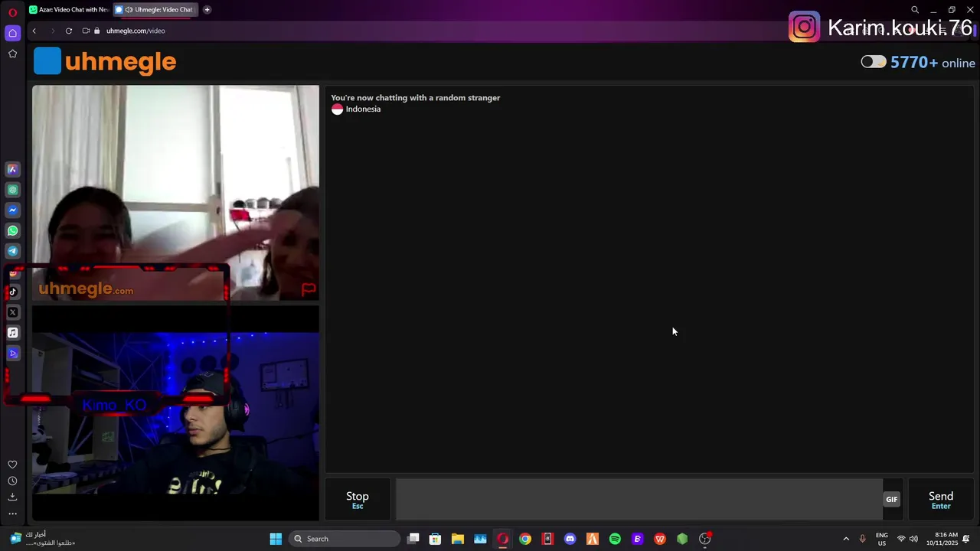The height and width of the screenshot is (551, 980).
Task: Open Microsoft Store from the taskbar
Action: 435,539
